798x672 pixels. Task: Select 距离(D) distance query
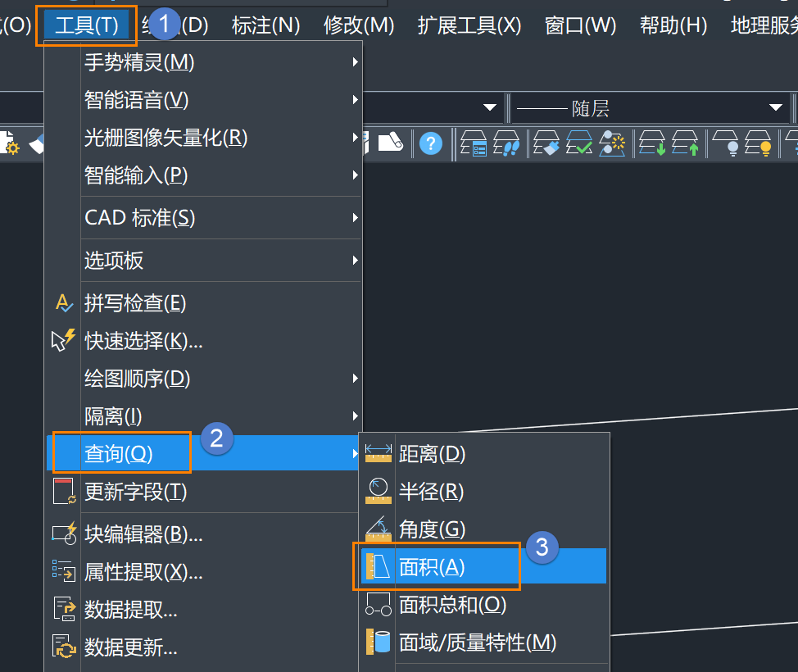pos(483,454)
